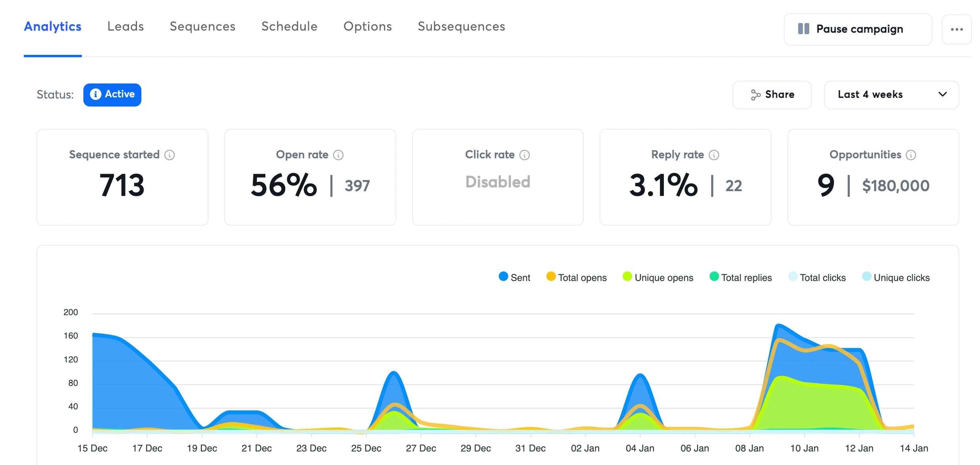Pause the campaign
Viewport: 980px width, 465px height.
(858, 29)
